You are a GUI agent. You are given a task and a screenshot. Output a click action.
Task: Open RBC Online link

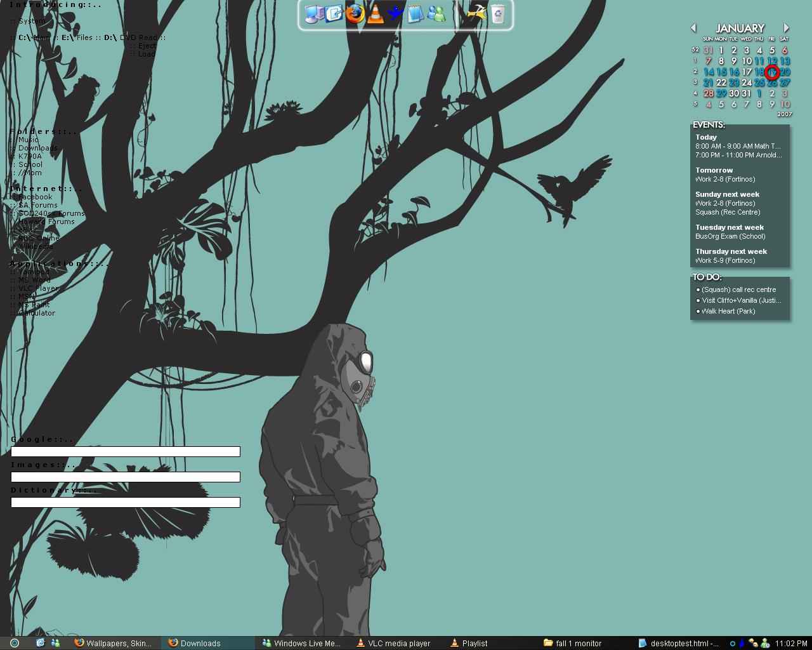click(x=39, y=238)
